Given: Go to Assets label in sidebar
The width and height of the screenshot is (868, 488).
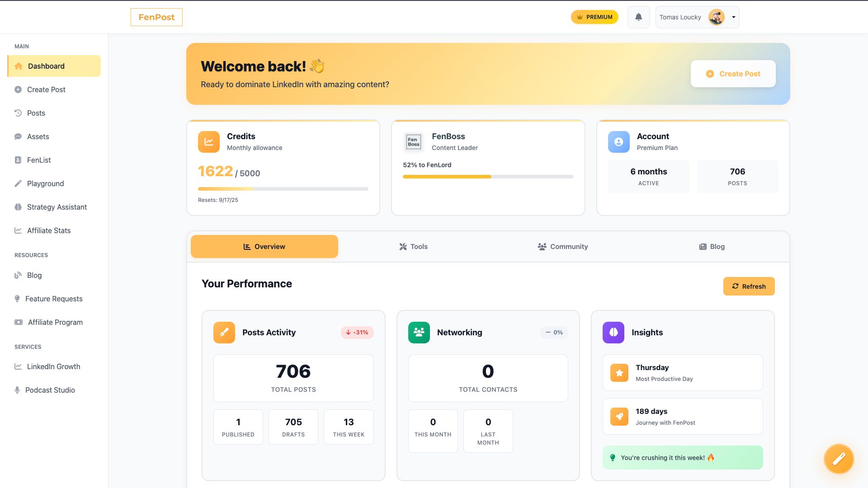Looking at the screenshot, I should [x=38, y=136].
